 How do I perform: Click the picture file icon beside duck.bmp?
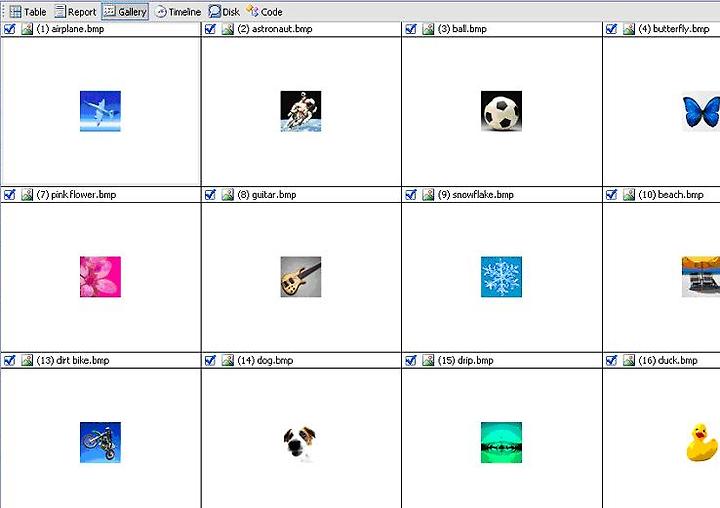click(629, 361)
